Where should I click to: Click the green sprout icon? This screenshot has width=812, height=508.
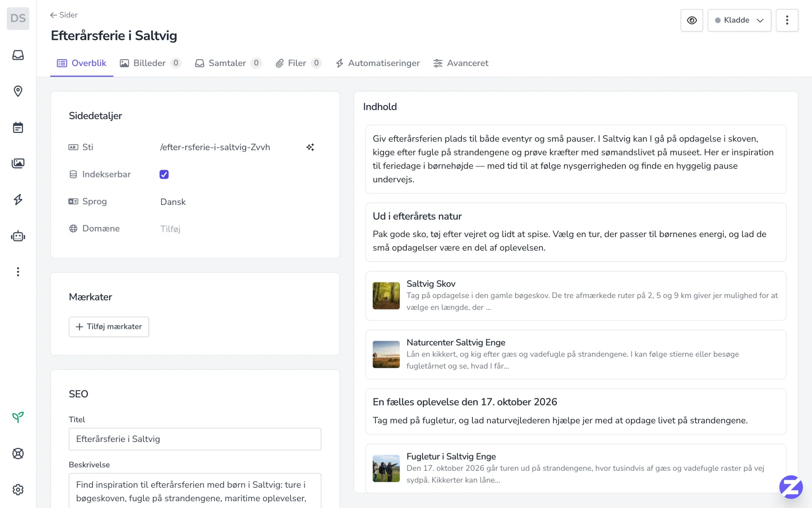(18, 417)
